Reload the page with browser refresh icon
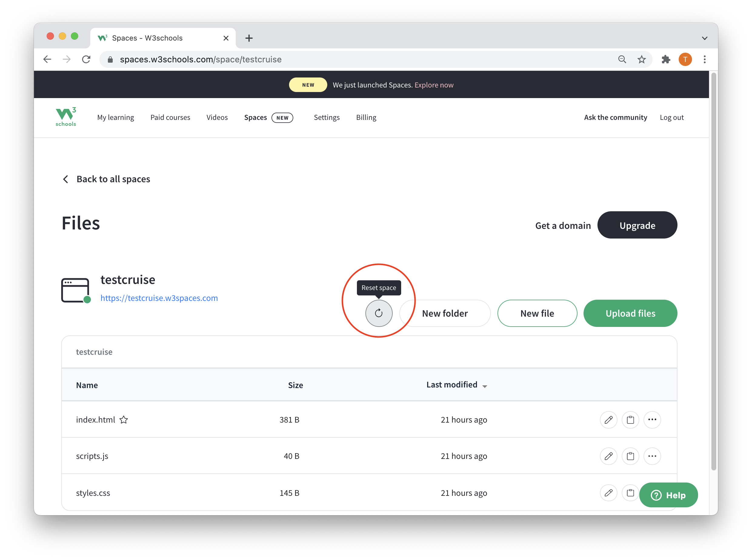The height and width of the screenshot is (560, 752). click(86, 59)
